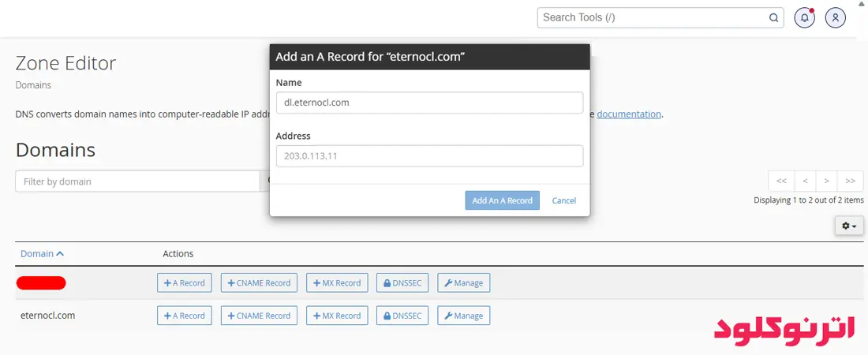Focus the Name input field
This screenshot has width=868, height=355.
(429, 103)
